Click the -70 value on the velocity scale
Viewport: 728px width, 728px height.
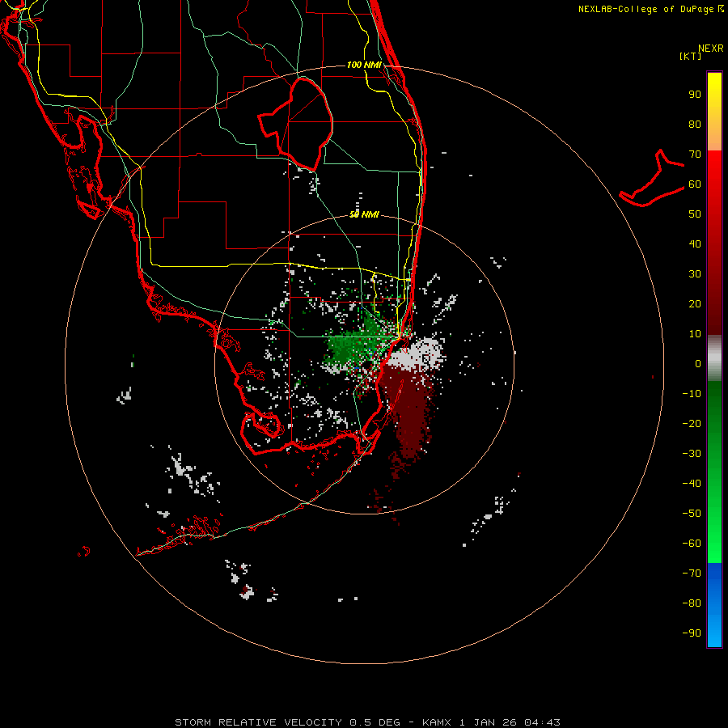coord(692,574)
